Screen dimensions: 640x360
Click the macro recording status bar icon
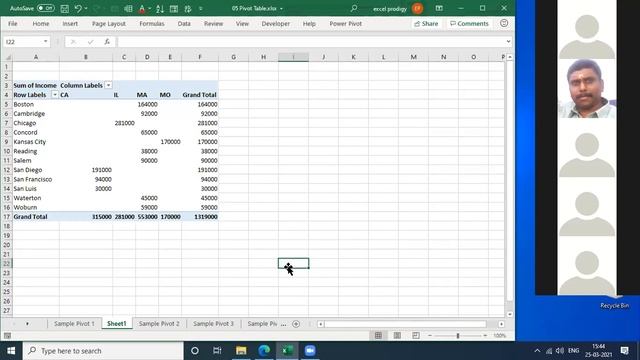pos(7,336)
